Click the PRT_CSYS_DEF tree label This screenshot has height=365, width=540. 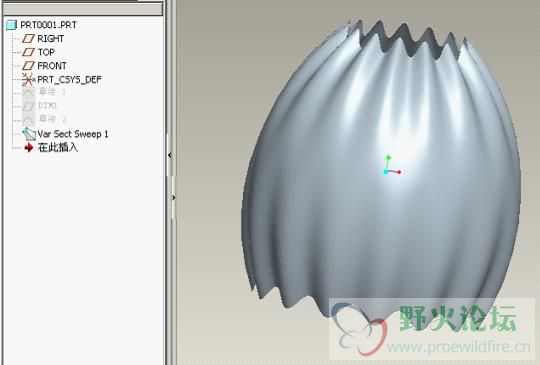click(69, 80)
